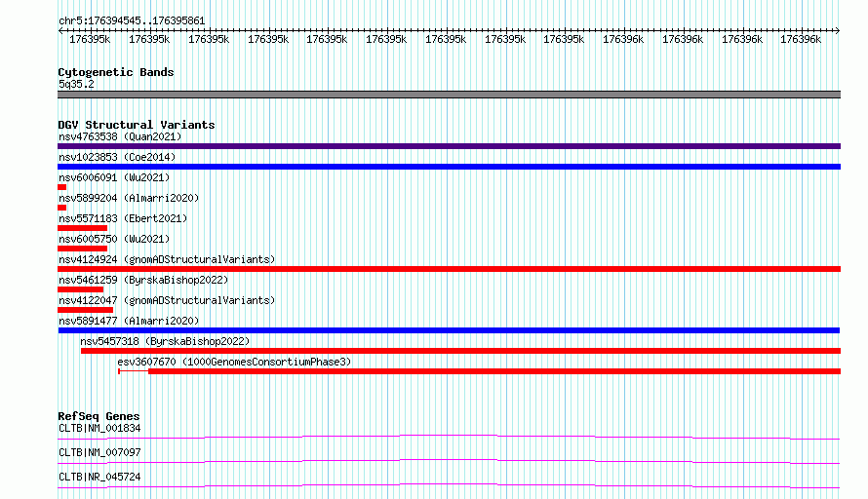Click the short red nsv6006091 bar
868x499 pixels.
[x=62, y=187]
